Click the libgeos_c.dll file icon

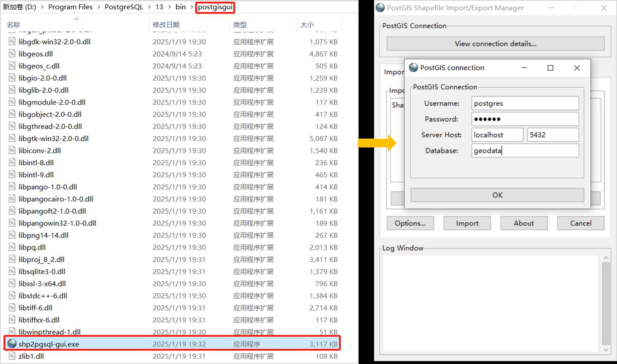(x=12, y=66)
